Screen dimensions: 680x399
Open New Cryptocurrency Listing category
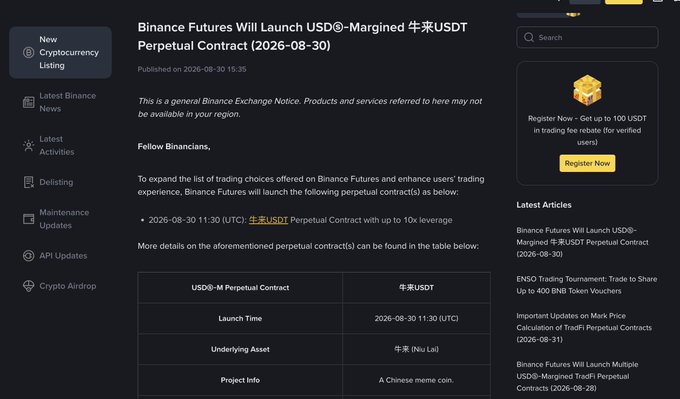click(60, 52)
